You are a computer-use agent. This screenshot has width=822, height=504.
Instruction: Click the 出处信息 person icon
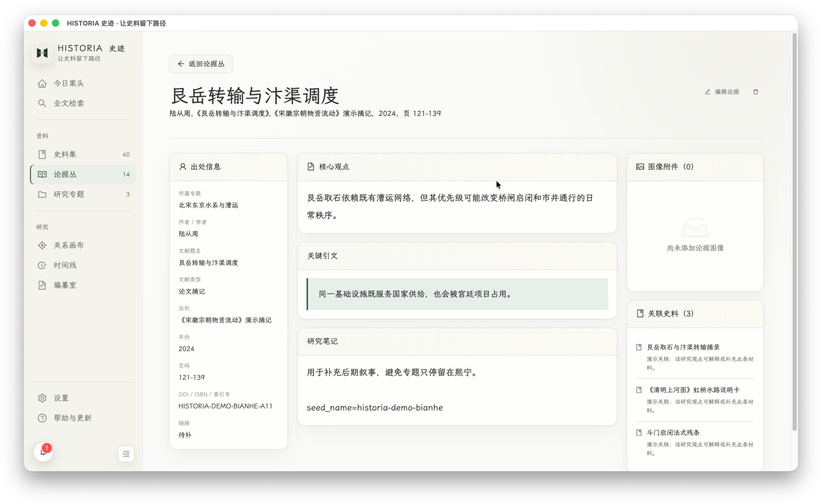[x=182, y=167]
